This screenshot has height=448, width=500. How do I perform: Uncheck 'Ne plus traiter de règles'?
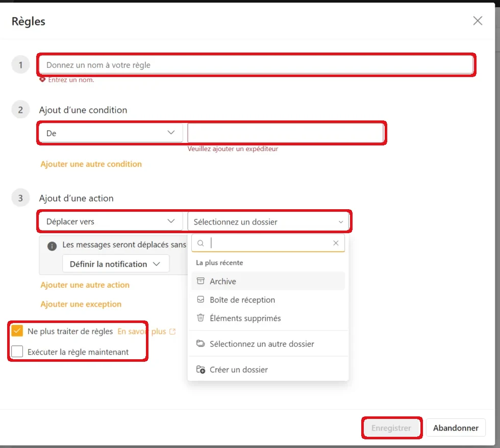pyautogui.click(x=17, y=331)
